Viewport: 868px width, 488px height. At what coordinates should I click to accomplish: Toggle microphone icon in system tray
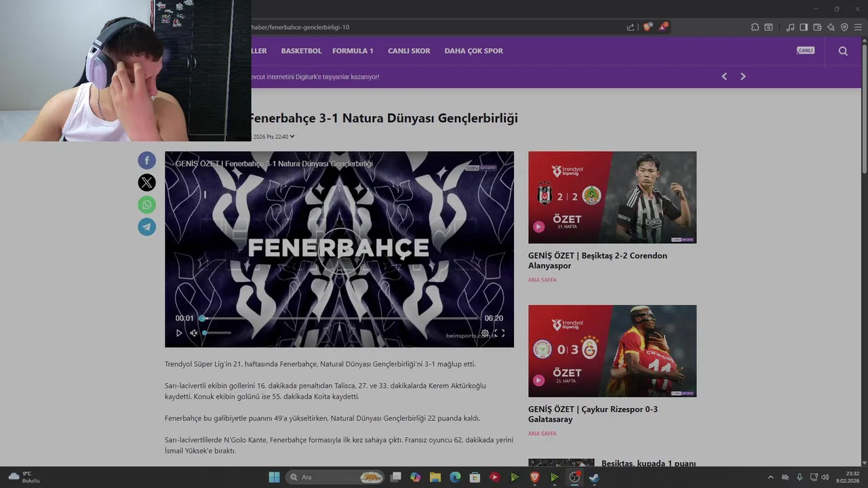[800, 477]
